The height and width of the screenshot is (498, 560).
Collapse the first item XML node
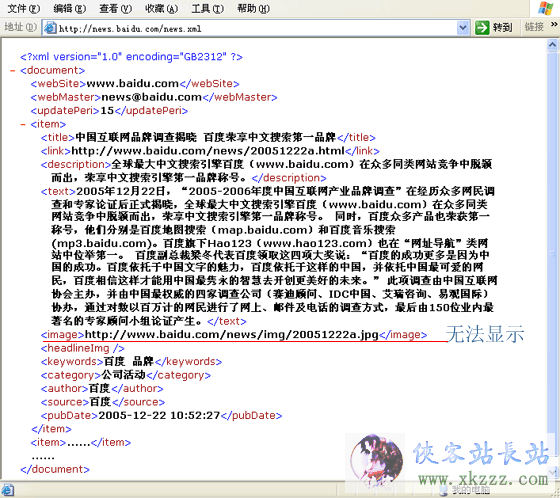(x=23, y=125)
